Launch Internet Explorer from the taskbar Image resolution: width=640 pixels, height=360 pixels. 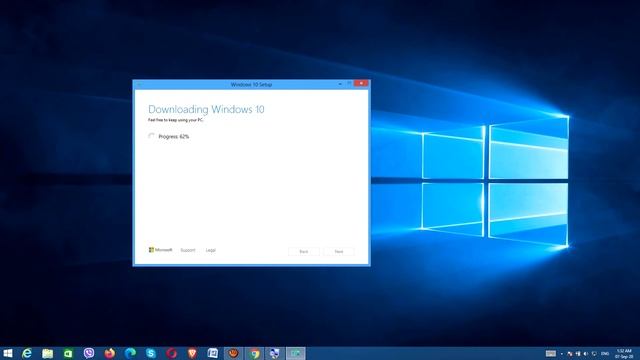coord(27,353)
